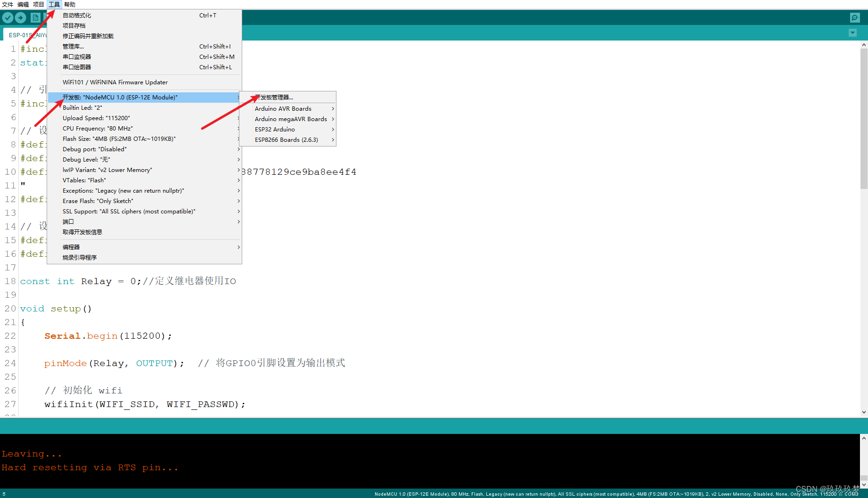Screen dimensions: 868x498
Task: Open the 帮助 menu
Action: (70, 4)
